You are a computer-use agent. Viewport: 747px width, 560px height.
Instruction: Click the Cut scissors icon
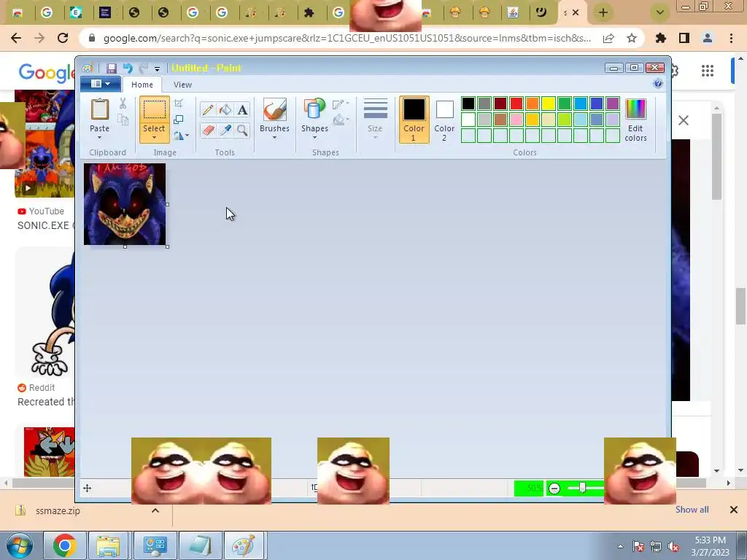123,104
